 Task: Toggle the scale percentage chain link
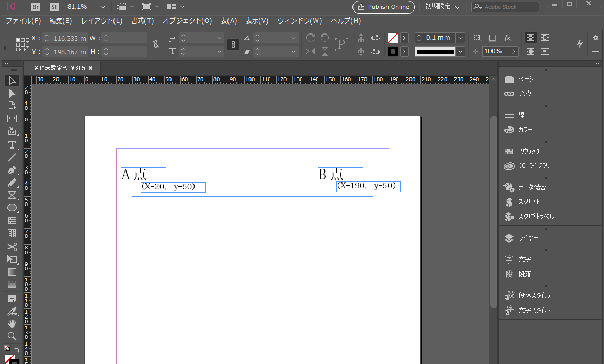(233, 44)
